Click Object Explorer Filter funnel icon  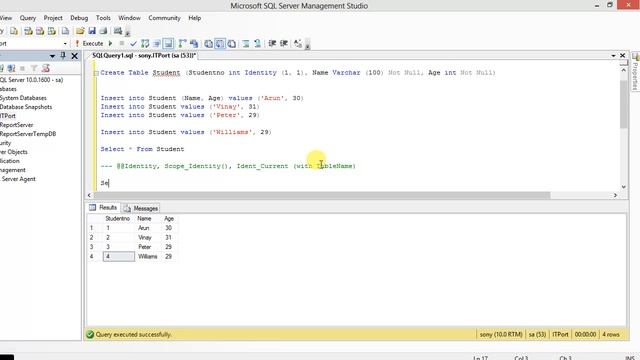(34, 68)
